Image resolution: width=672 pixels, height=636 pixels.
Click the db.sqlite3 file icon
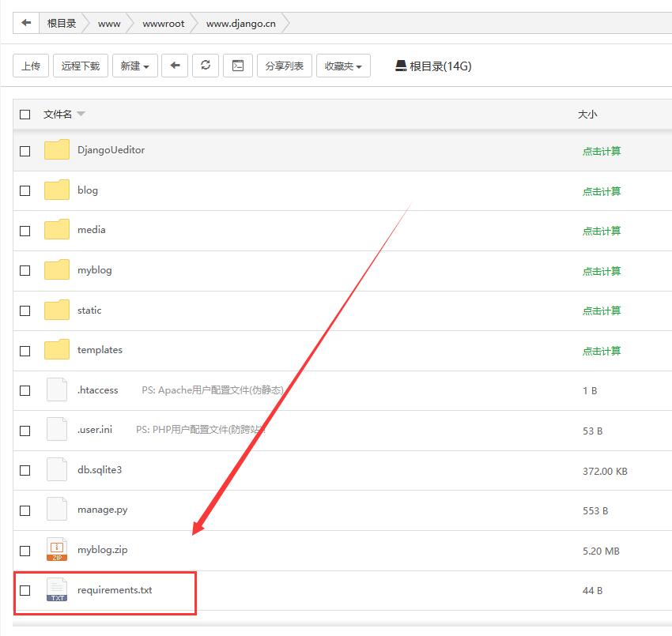[57, 470]
